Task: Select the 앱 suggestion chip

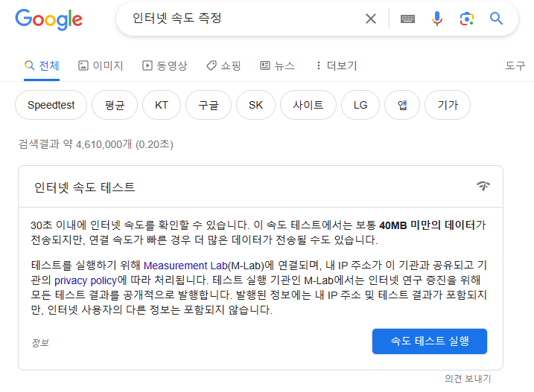Action: pyautogui.click(x=402, y=105)
